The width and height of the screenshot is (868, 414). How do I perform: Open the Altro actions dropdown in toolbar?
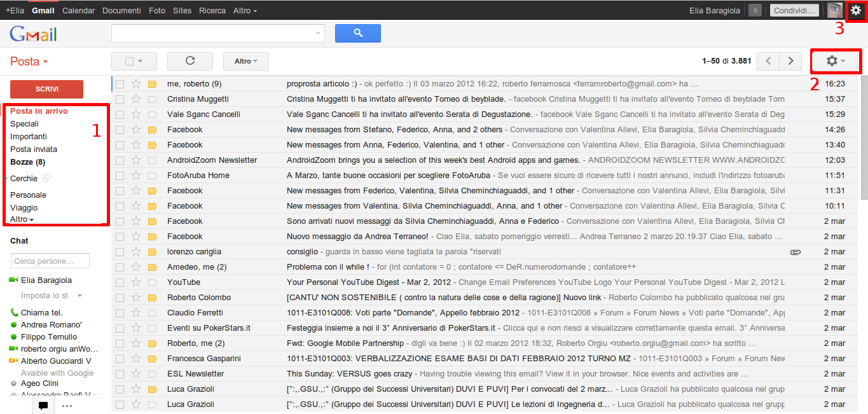click(x=246, y=61)
